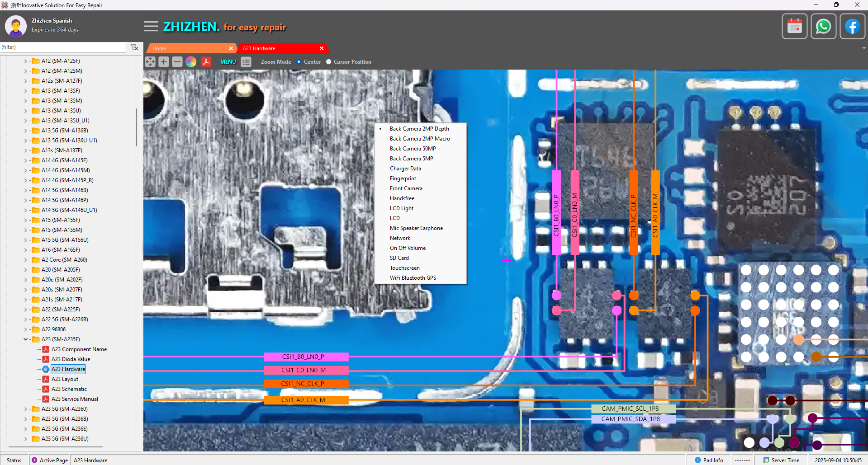Select Center zoom mode radio button

pos(299,62)
